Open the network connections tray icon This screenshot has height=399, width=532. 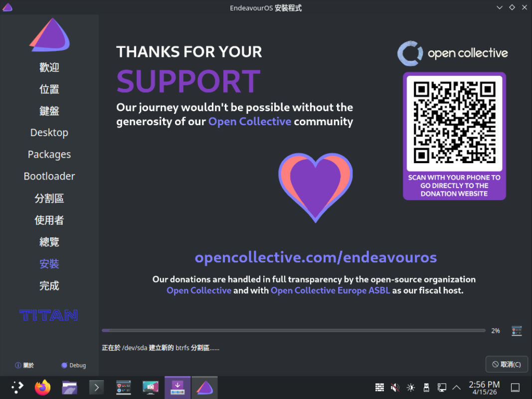[442, 388]
